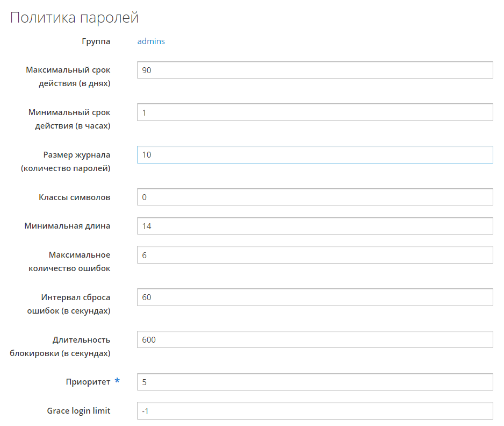Image resolution: width=504 pixels, height=426 pixels.
Task: Focus the minimum lifetime (hours) input field
Action: click(x=315, y=112)
